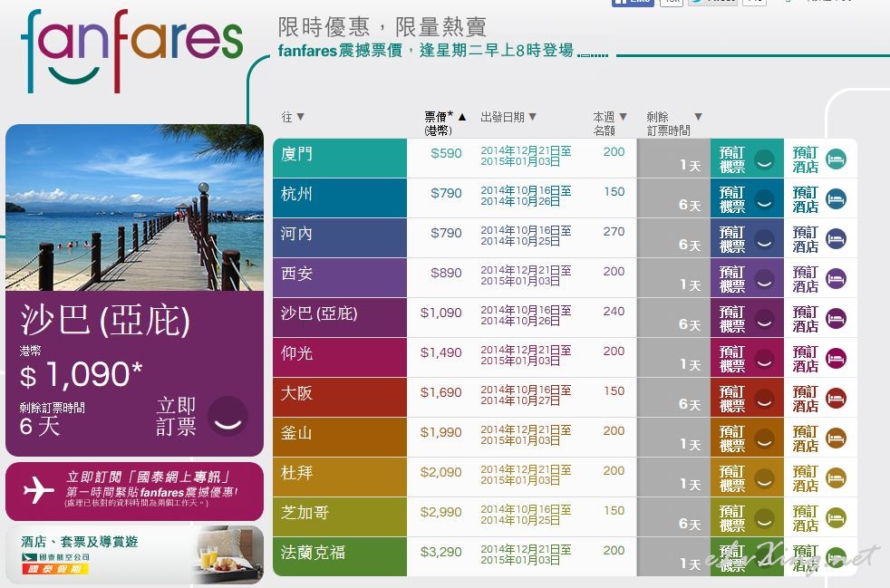This screenshot has height=588, width=890.
Task: Select the 河內 destination cell
Action: point(340,237)
